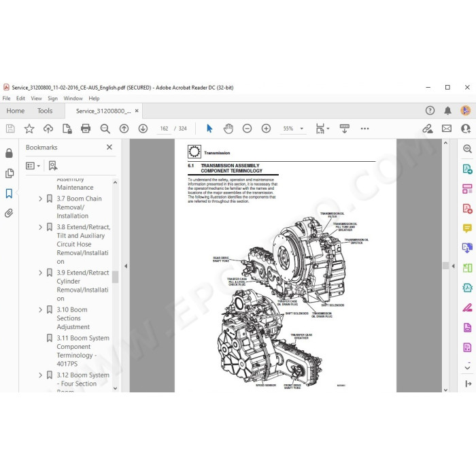
Task: Collapse right tools pane arrow
Action: 453,266
